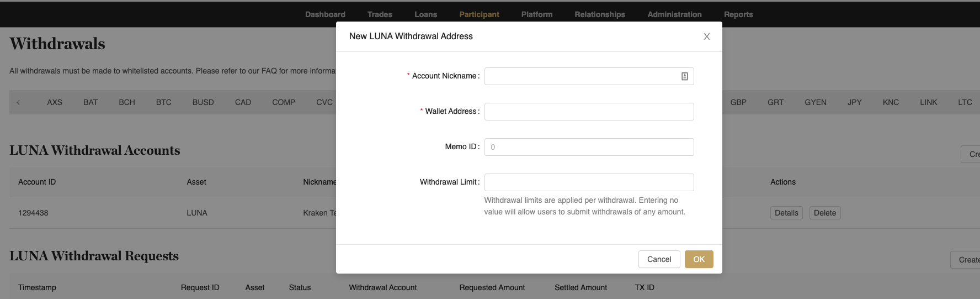Image resolution: width=980 pixels, height=299 pixels.
Task: Switch to the BTC asset tab
Action: (163, 102)
